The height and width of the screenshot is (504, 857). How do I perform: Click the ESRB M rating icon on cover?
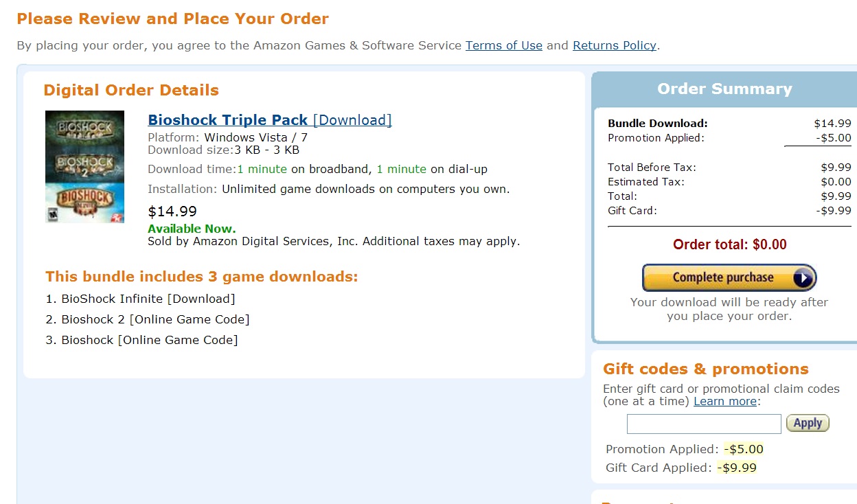[50, 215]
